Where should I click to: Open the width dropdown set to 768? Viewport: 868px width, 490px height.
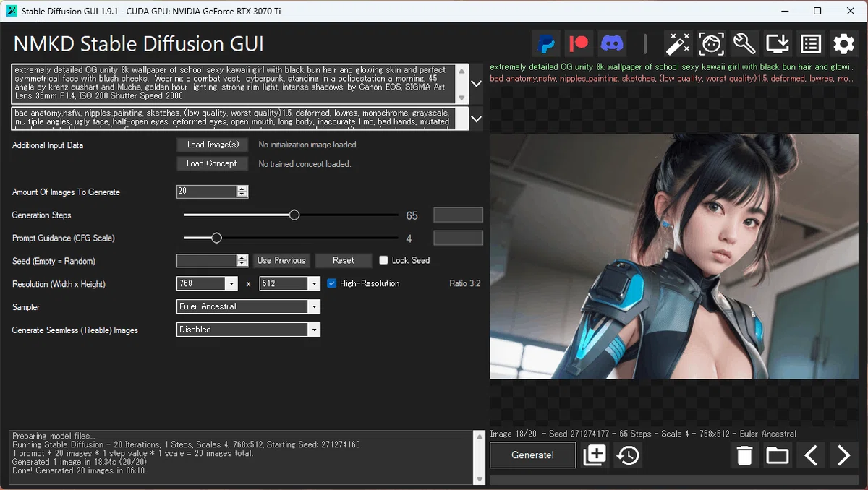[x=208, y=284]
